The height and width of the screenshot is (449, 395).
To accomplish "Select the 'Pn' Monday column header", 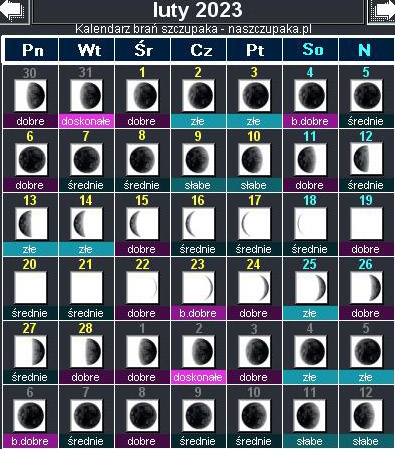I will [32, 50].
